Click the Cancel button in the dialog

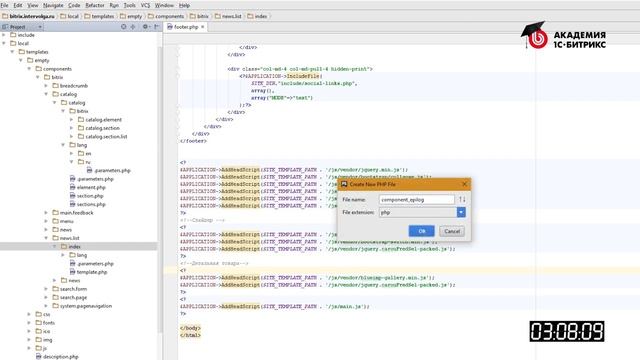pos(452,231)
